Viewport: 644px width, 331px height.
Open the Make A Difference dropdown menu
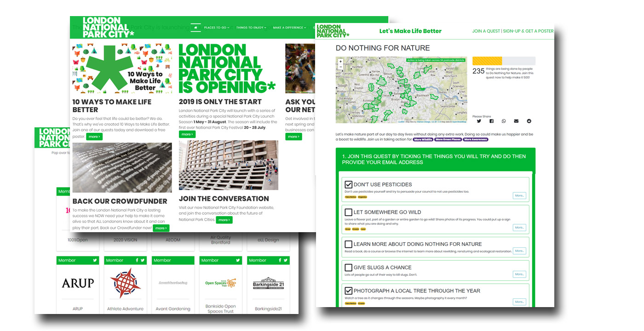coord(289,28)
